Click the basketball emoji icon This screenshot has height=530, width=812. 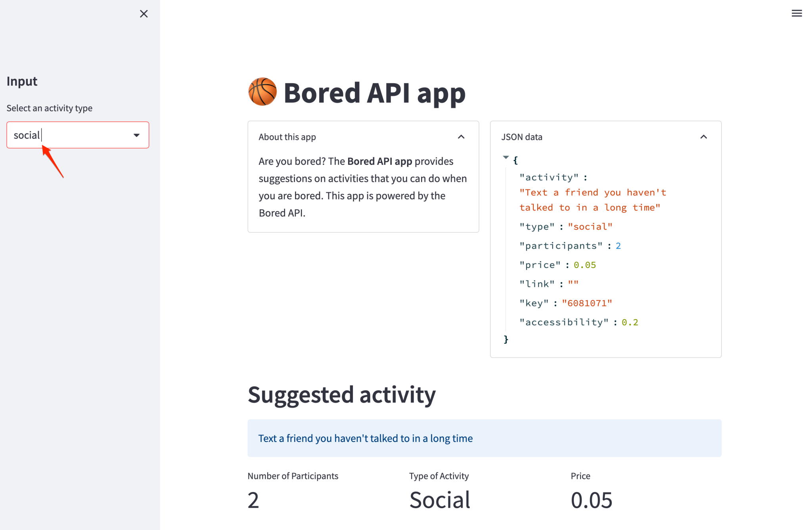point(262,92)
